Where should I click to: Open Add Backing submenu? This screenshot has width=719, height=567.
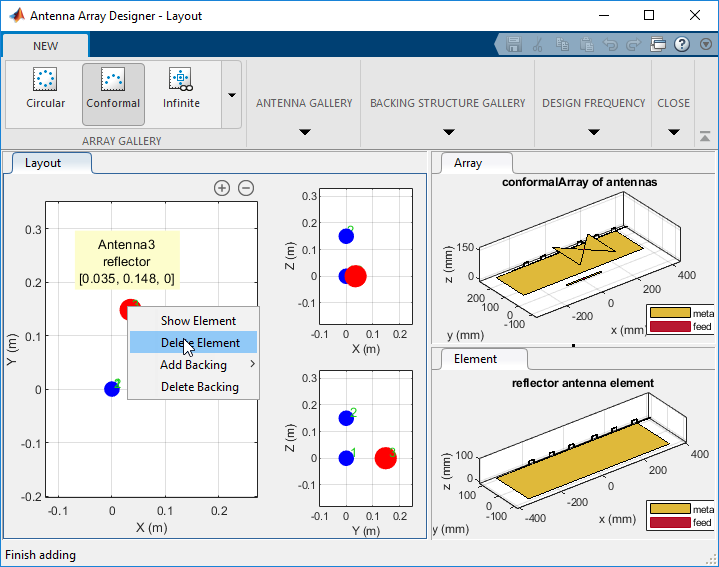(194, 364)
